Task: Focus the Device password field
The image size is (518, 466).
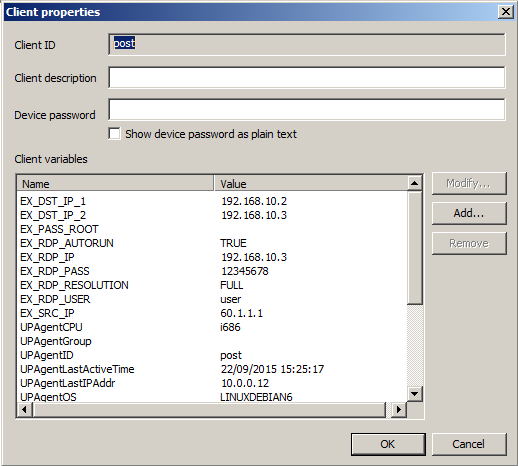Action: (307, 109)
